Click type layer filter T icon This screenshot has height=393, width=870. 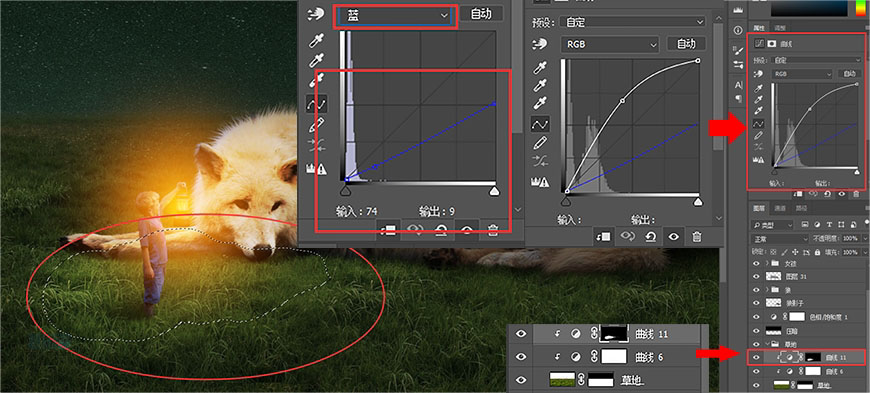click(828, 225)
